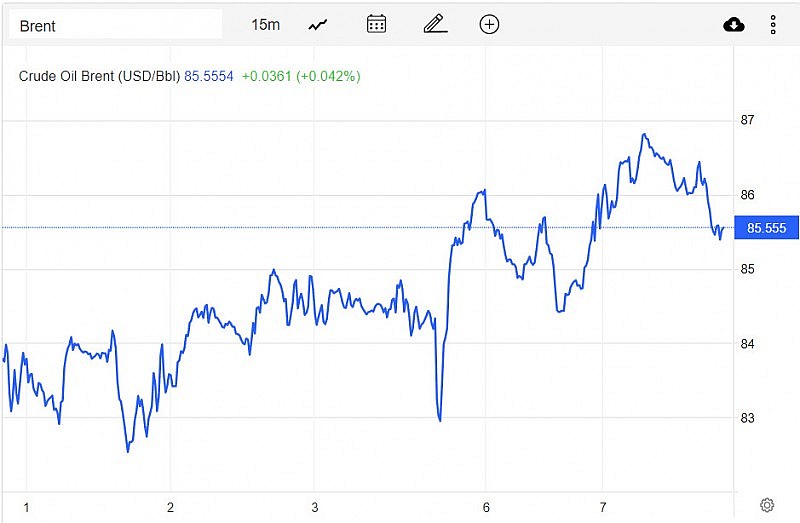This screenshot has width=800, height=523.
Task: Open the three-dot more options menu
Action: tap(773, 25)
